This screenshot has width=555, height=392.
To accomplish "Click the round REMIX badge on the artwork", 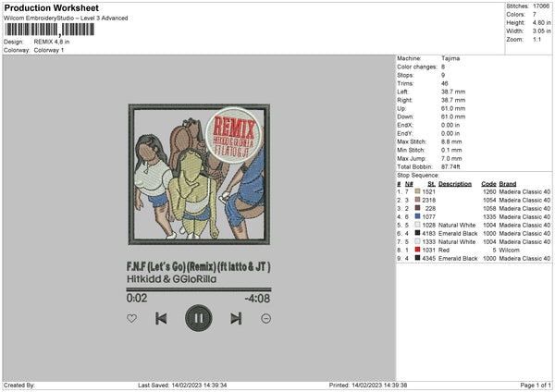I will 233,135.
